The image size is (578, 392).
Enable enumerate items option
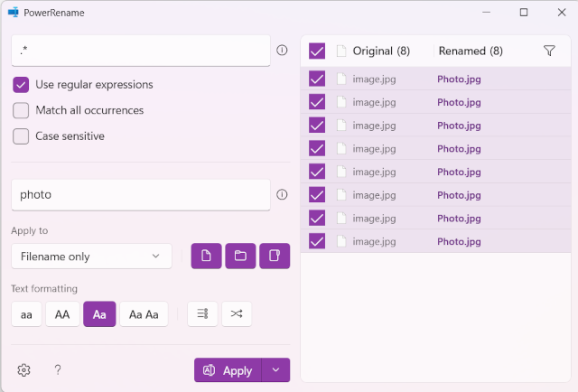202,313
